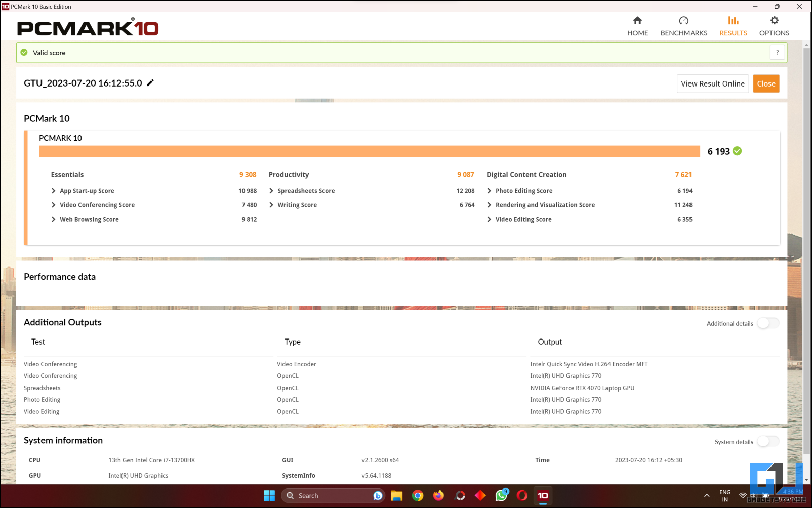This screenshot has width=812, height=508.
Task: Click View Result Online button
Action: [x=712, y=84]
